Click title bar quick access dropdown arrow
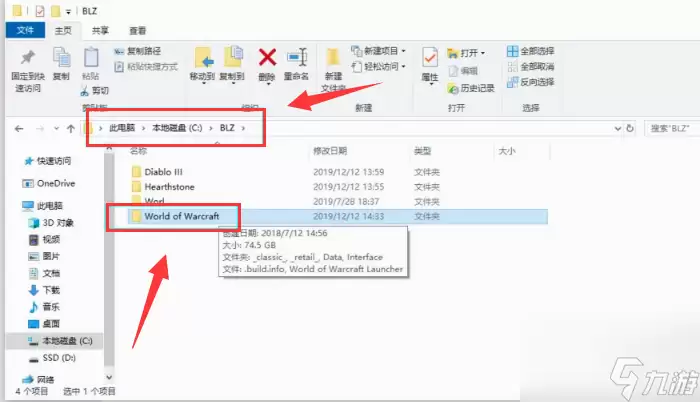 [68, 12]
